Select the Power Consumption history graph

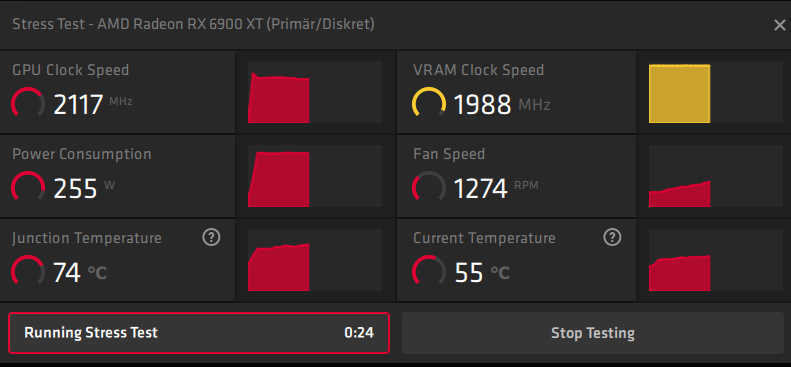[315, 176]
